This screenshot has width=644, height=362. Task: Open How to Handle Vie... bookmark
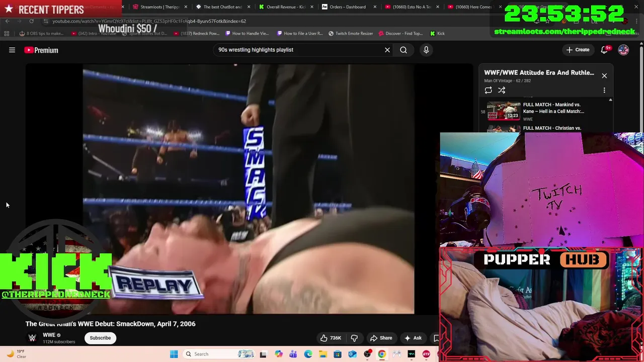point(247,34)
